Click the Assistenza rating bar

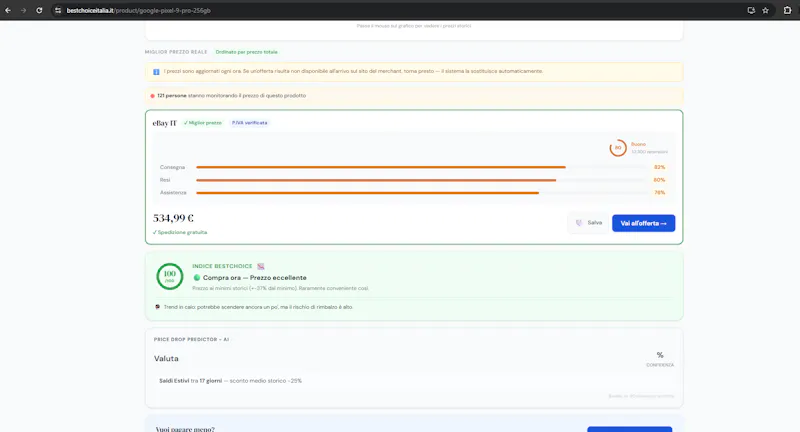[421, 193]
